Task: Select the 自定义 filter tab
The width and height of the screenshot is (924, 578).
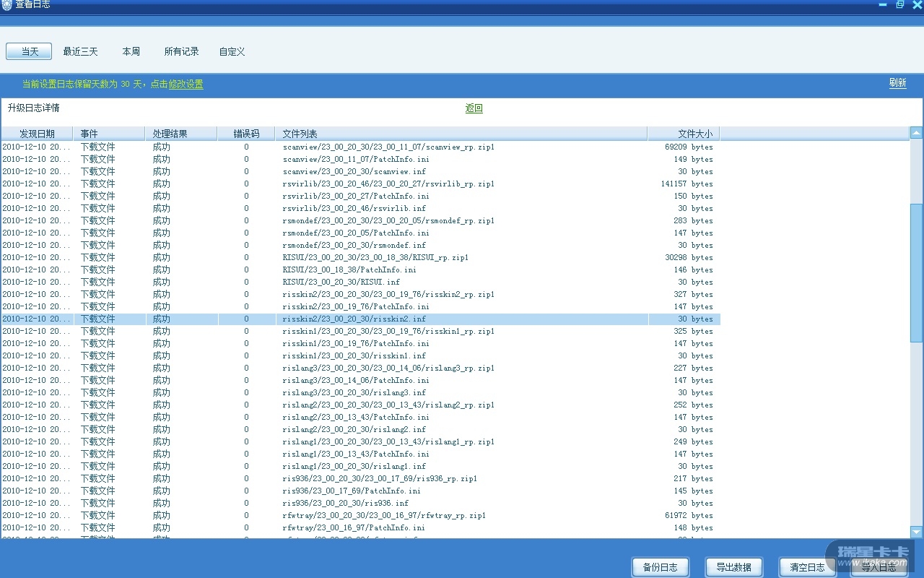Action: point(232,51)
